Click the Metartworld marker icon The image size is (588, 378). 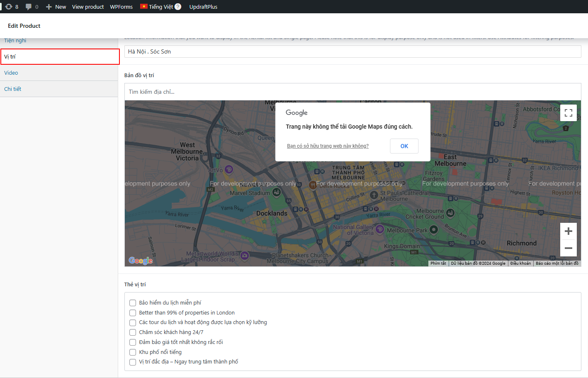245,255
